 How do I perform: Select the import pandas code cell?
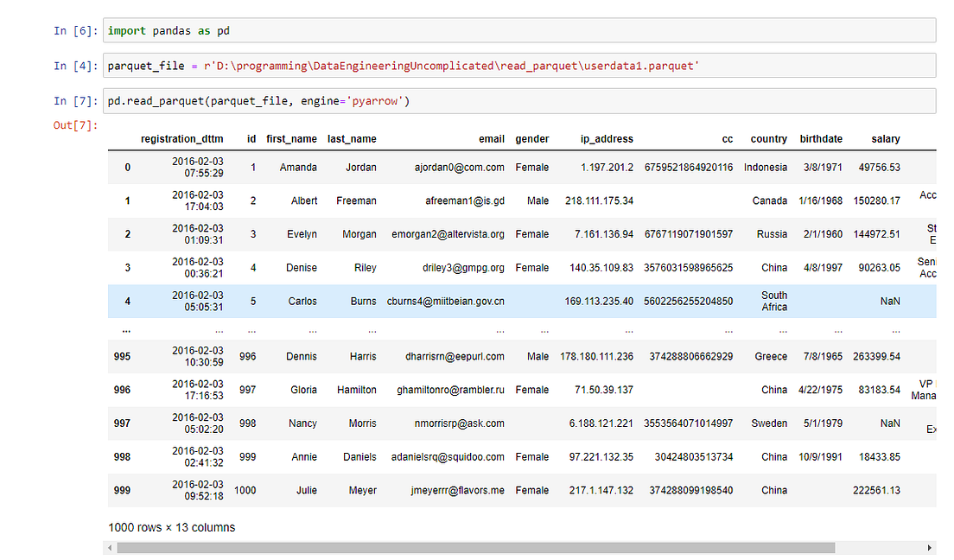518,30
